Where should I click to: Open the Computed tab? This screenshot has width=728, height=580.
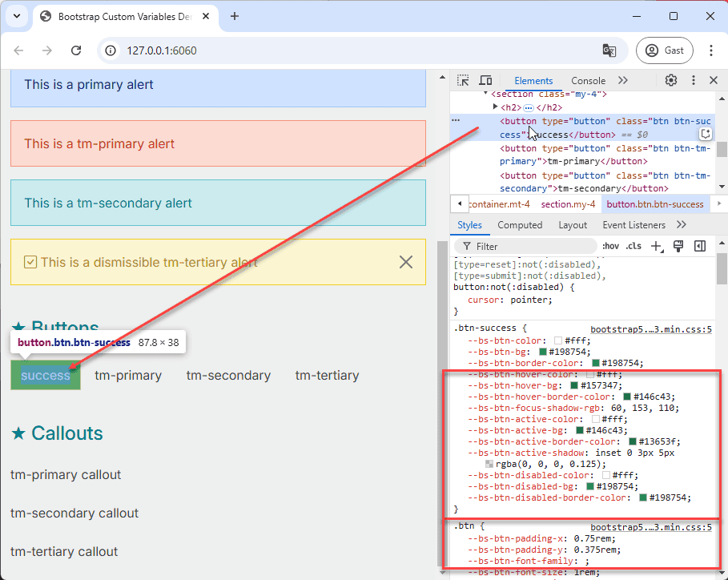(x=520, y=225)
